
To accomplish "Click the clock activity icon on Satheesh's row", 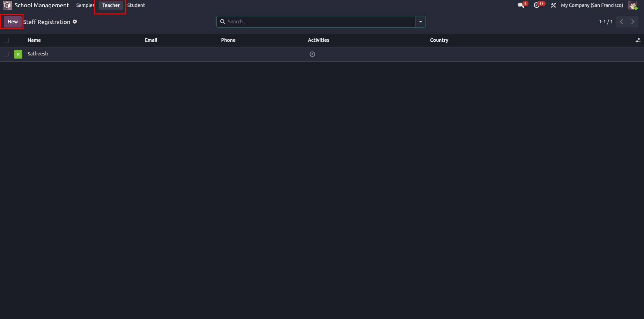I will pos(312,54).
